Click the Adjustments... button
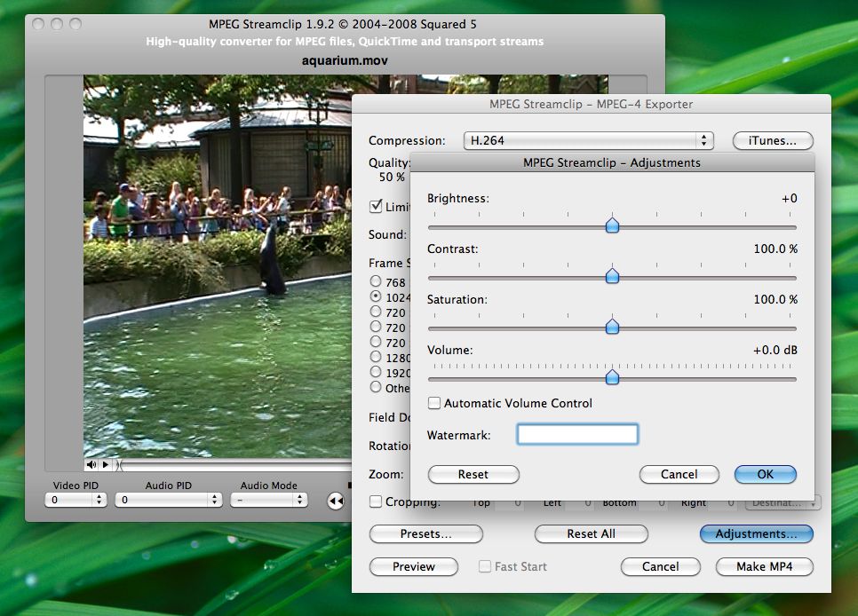Screen dimensions: 858x616 756,534
